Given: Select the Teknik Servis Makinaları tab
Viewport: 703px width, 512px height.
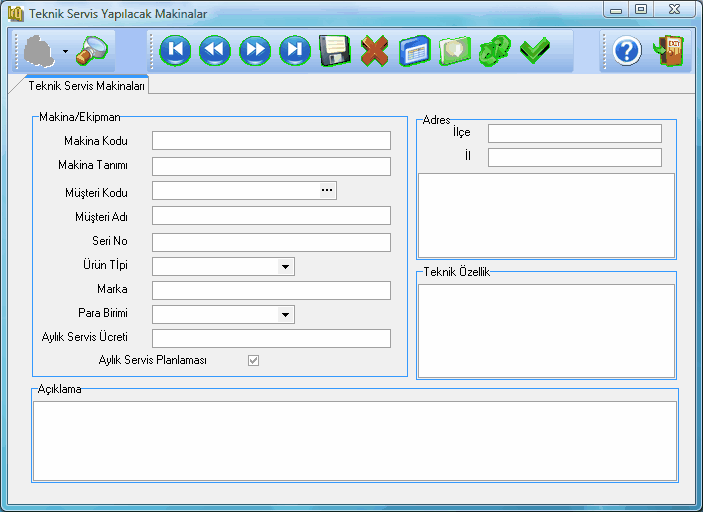Looking at the screenshot, I should click(87, 86).
